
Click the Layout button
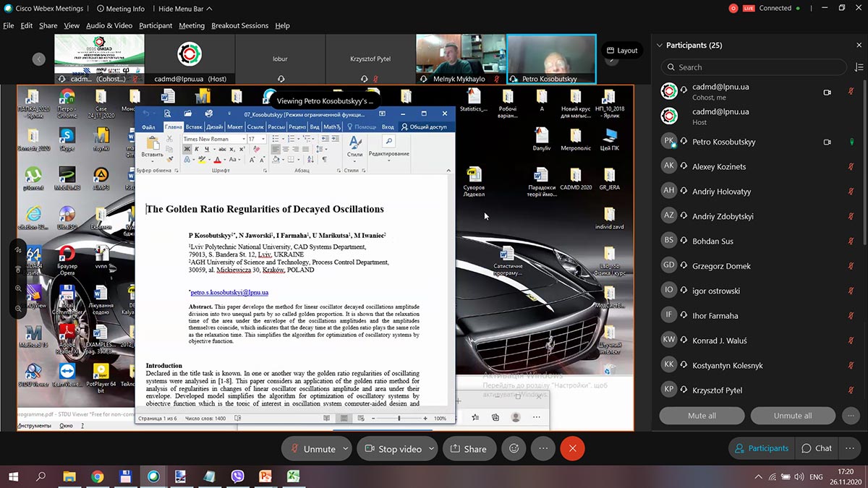(x=622, y=51)
